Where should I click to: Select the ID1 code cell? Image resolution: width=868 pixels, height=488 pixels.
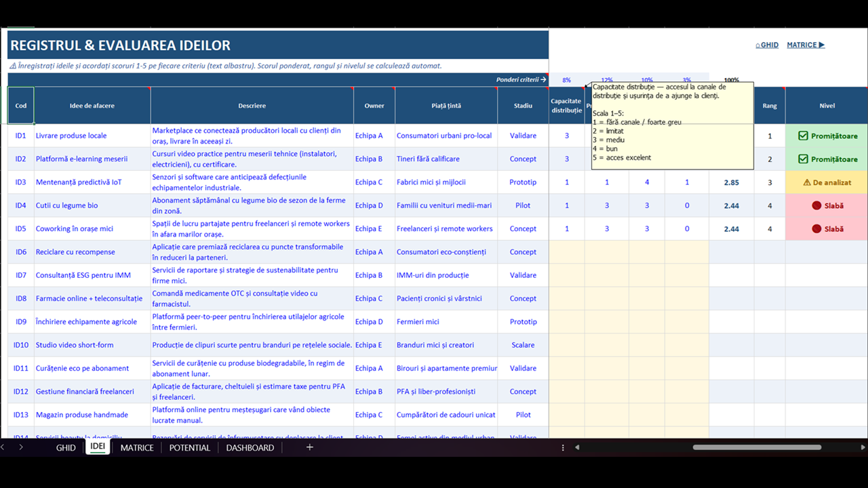coord(21,136)
